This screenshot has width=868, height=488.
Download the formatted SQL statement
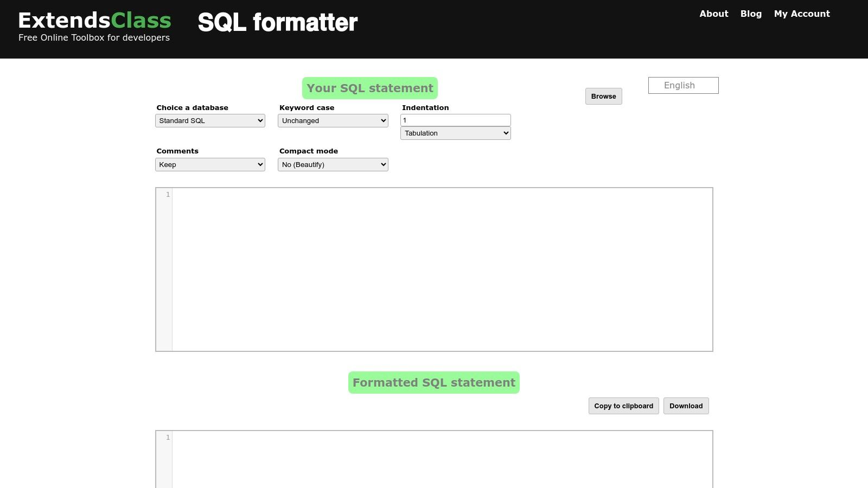(686, 406)
